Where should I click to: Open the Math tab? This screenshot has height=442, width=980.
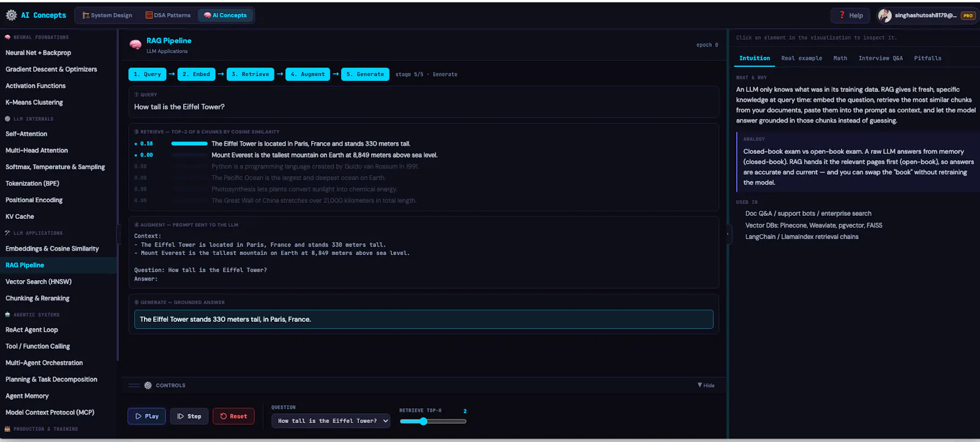[840, 58]
